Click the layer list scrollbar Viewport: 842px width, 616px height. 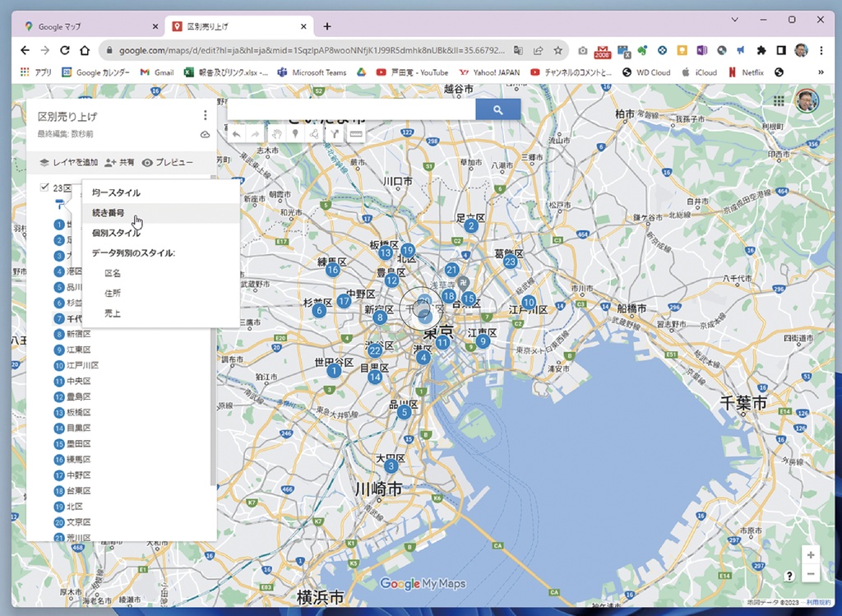[213, 331]
